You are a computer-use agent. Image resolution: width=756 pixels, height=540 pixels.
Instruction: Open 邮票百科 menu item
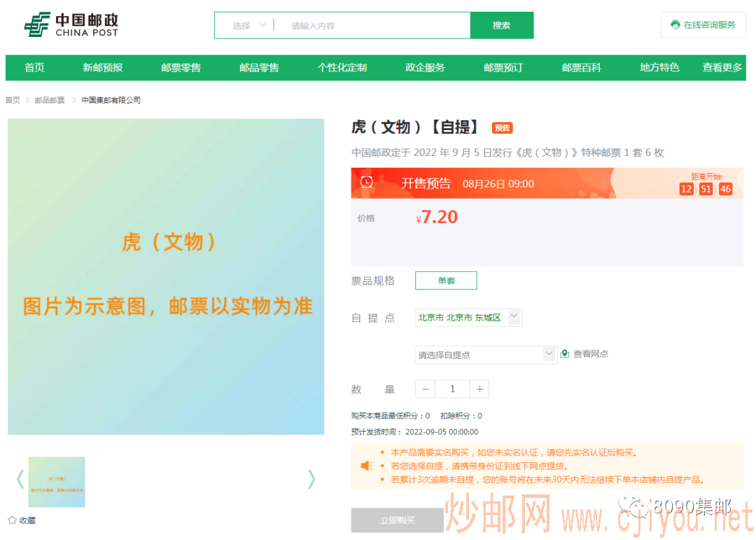582,67
